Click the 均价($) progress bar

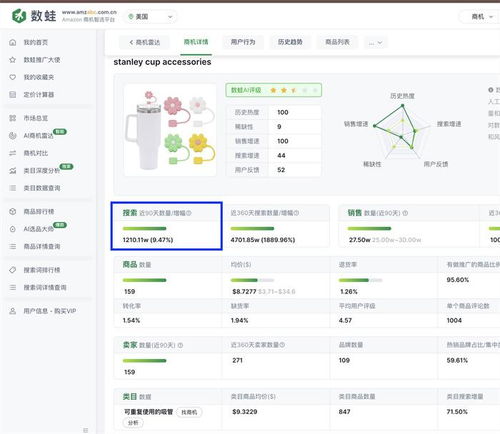point(252,280)
